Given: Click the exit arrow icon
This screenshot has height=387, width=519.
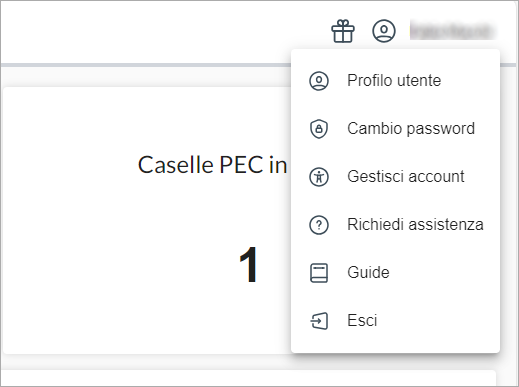Looking at the screenshot, I should point(319,321).
